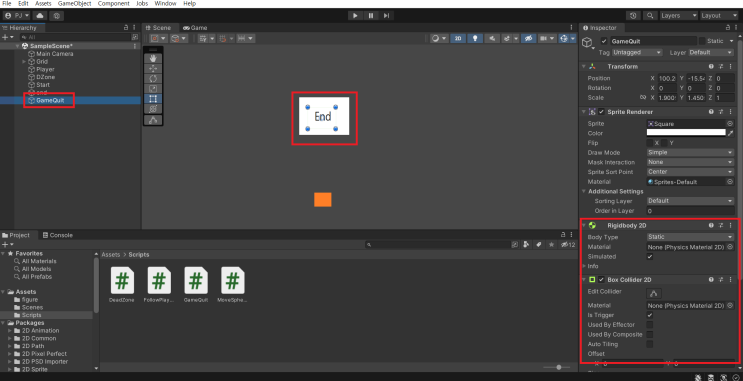Click the Pause button

(x=371, y=16)
